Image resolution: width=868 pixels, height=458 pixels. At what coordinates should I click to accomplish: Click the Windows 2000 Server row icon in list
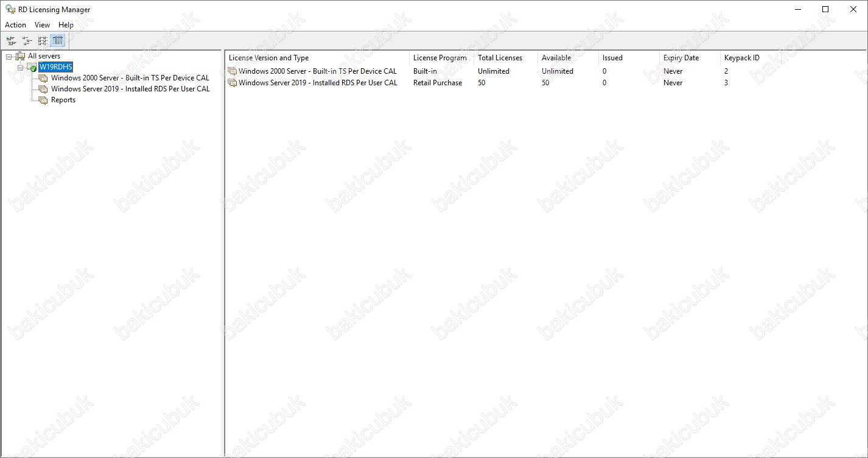click(x=232, y=71)
